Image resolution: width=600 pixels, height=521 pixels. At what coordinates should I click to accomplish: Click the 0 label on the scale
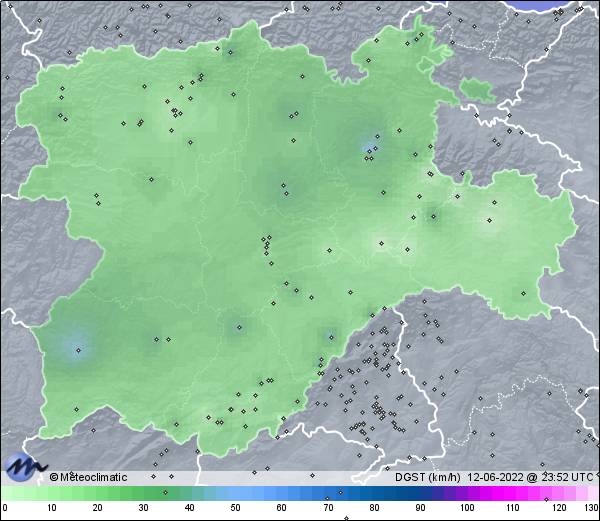5,508
